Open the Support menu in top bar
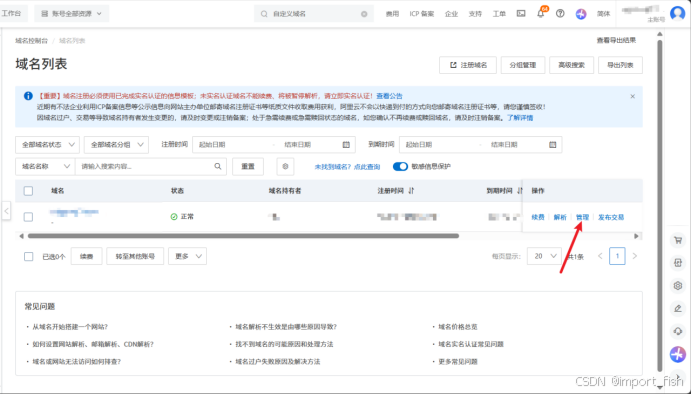 475,14
